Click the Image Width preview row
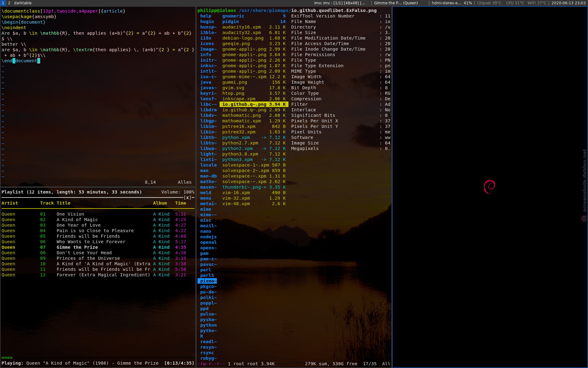This screenshot has width=588, height=368. [341, 77]
